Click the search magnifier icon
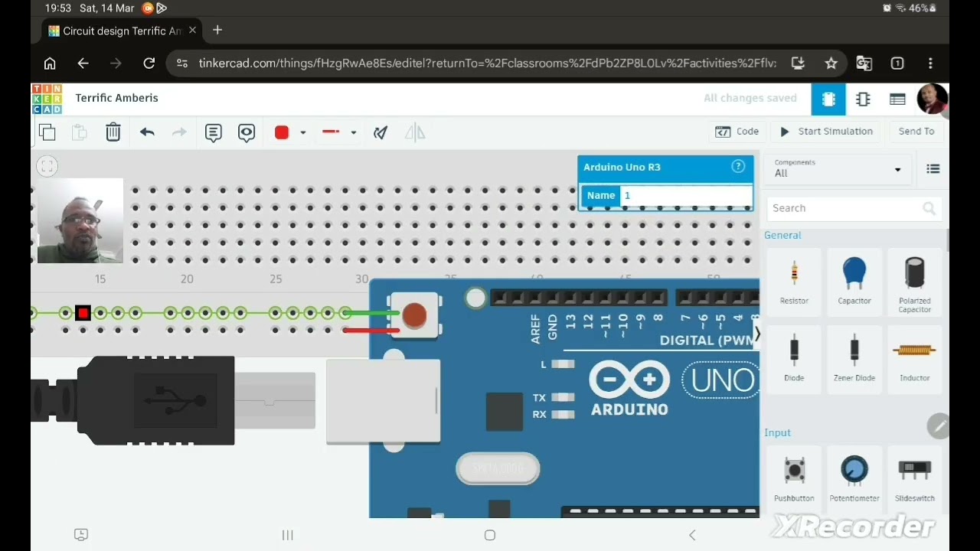980x551 pixels. tap(929, 208)
